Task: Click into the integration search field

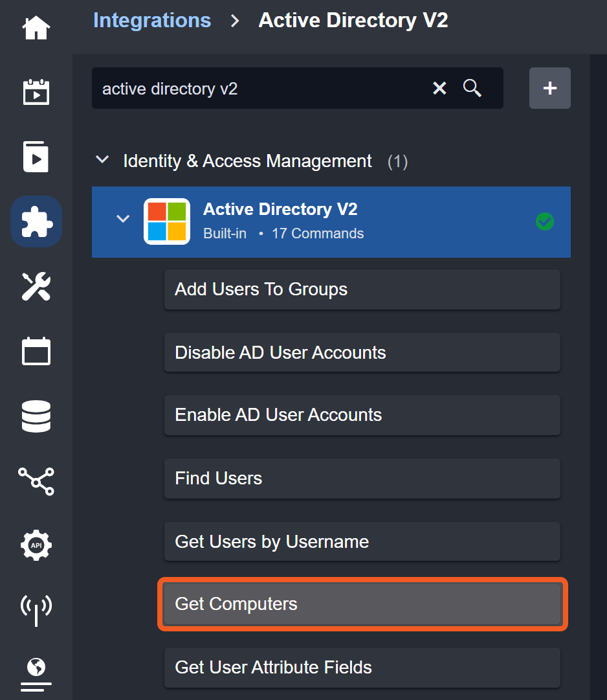Action: click(259, 88)
